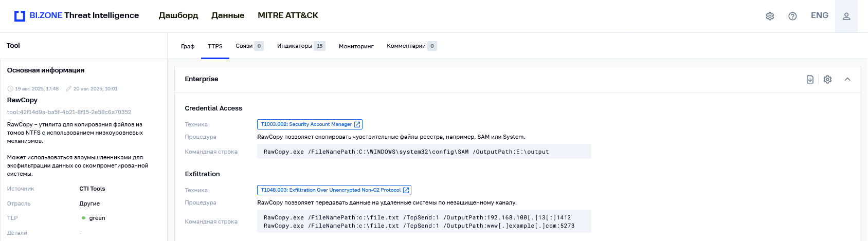868x241 pixels.
Task: Click the green TLP indicator dot
Action: pos(83,218)
